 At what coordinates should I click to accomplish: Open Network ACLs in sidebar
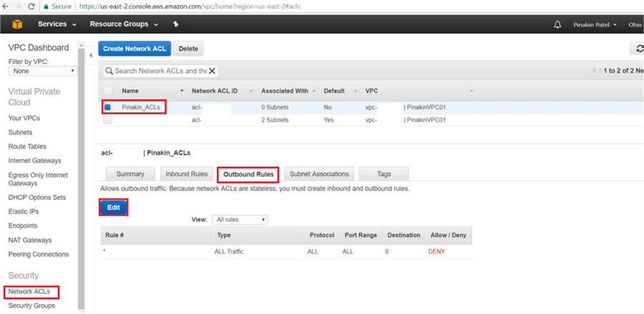(29, 292)
